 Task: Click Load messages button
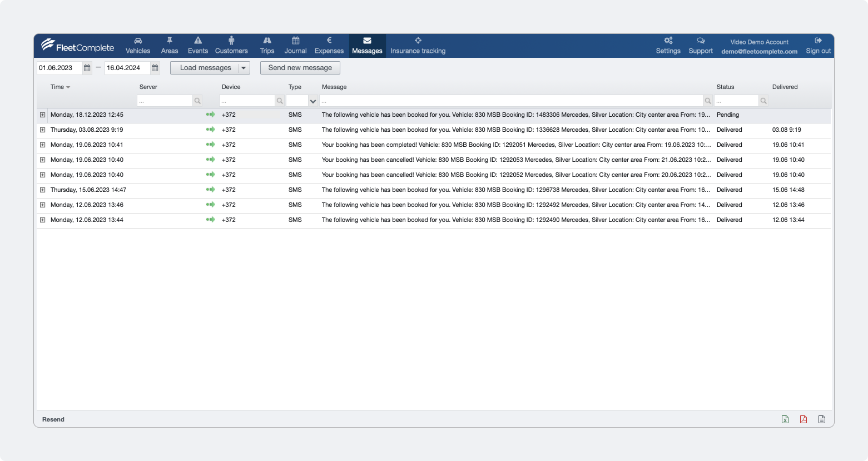click(205, 68)
